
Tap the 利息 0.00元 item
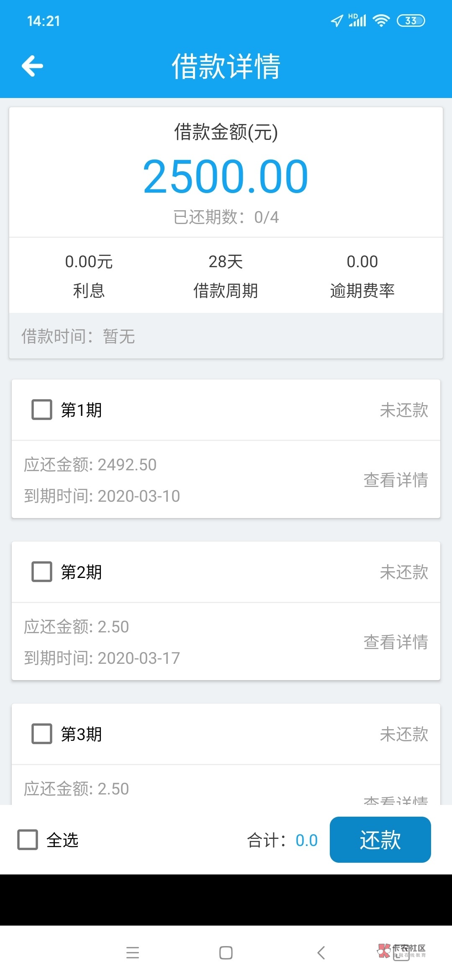89,276
